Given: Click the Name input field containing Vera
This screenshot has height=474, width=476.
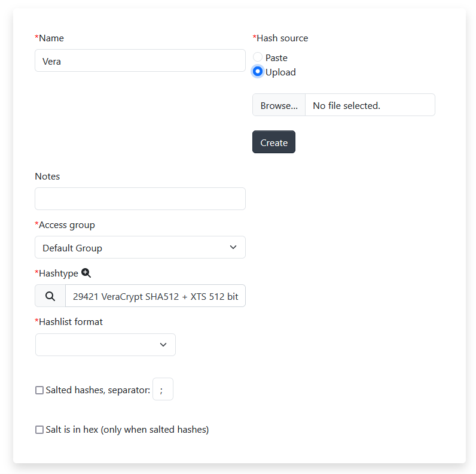Looking at the screenshot, I should click(141, 61).
